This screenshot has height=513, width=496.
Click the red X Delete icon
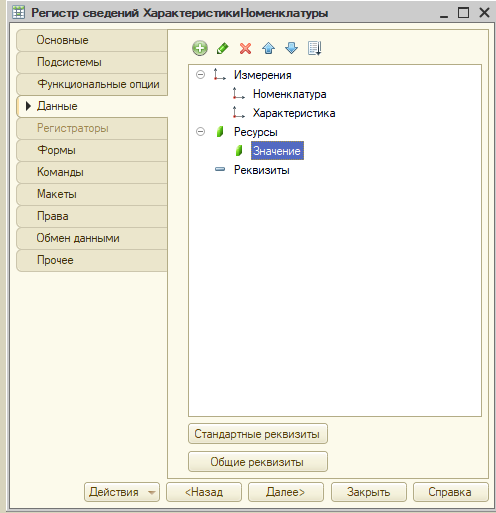(x=245, y=48)
